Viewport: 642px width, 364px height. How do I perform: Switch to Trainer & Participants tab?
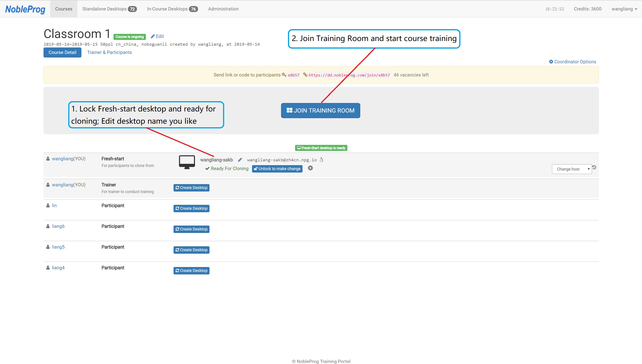109,53
